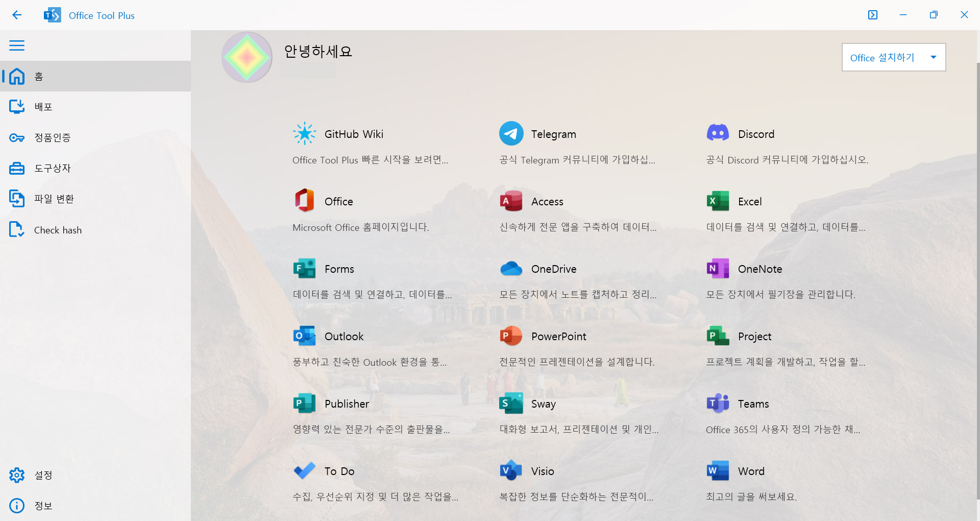Click the PowerPoint link title

tap(558, 336)
